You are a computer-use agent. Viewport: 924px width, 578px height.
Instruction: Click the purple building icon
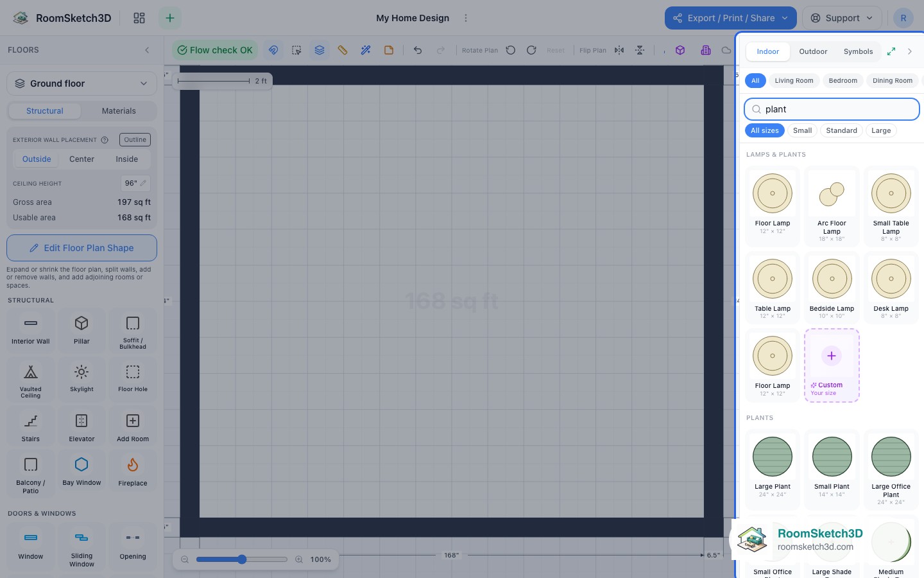tap(706, 50)
